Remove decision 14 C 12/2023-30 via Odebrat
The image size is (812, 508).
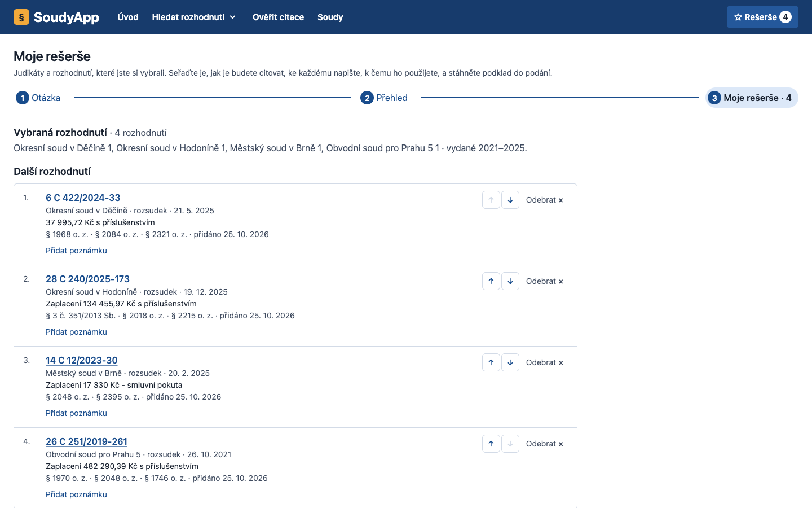click(545, 362)
